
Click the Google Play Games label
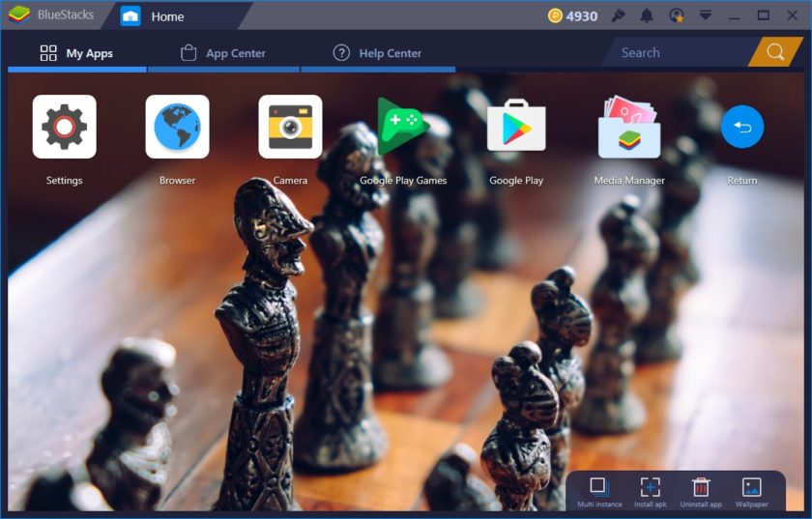click(403, 181)
